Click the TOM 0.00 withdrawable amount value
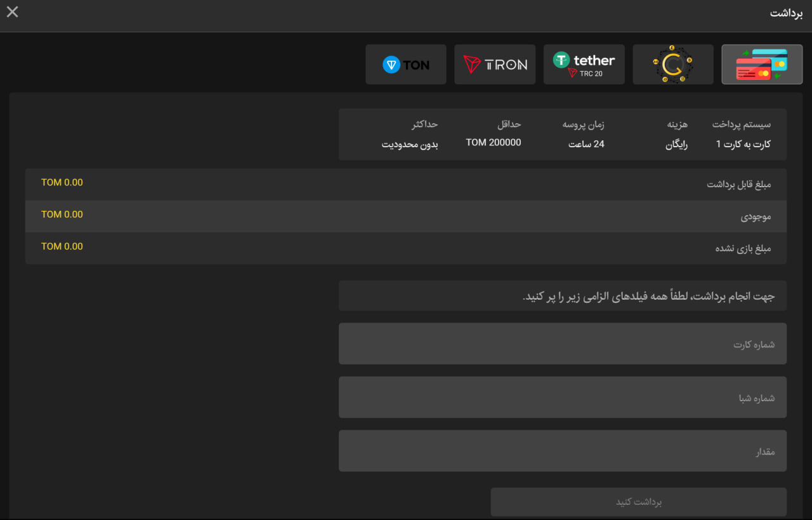The image size is (812, 520). click(62, 182)
